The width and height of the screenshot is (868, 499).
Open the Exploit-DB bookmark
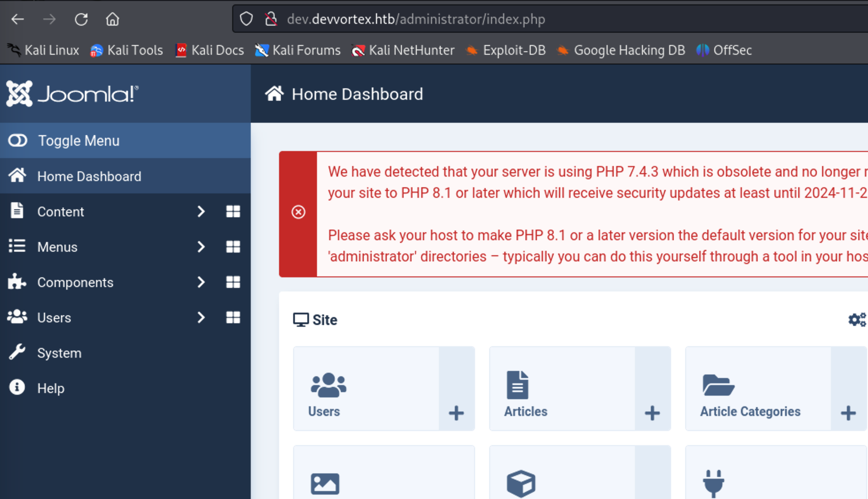point(506,50)
